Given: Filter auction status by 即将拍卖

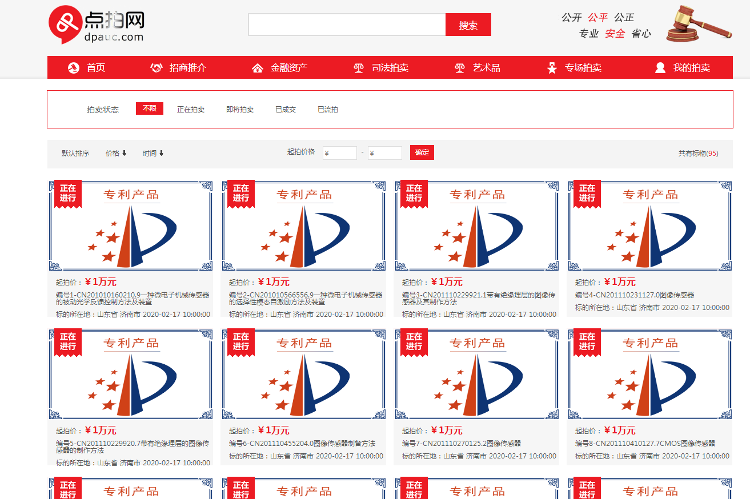Looking at the screenshot, I should coord(240,110).
